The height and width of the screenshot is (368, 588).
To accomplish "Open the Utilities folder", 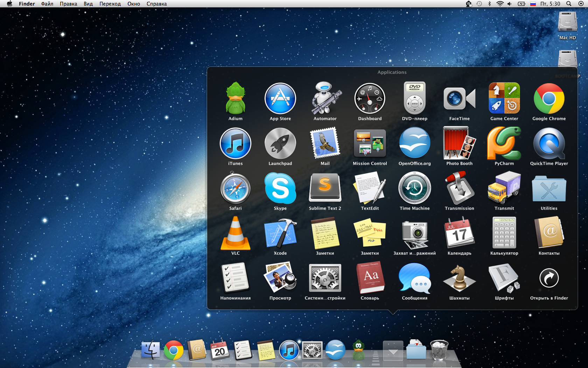I will click(x=549, y=189).
